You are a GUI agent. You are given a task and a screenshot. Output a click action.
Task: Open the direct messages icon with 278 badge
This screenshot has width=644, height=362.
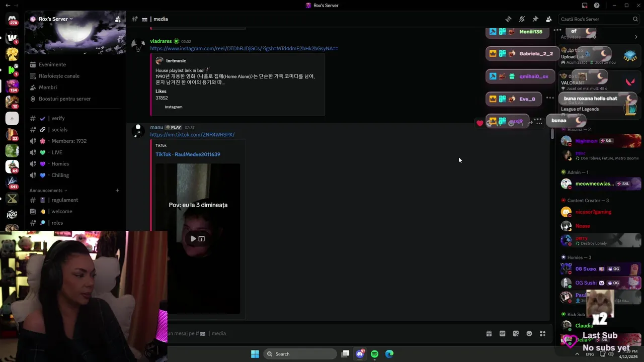[x=12, y=20]
